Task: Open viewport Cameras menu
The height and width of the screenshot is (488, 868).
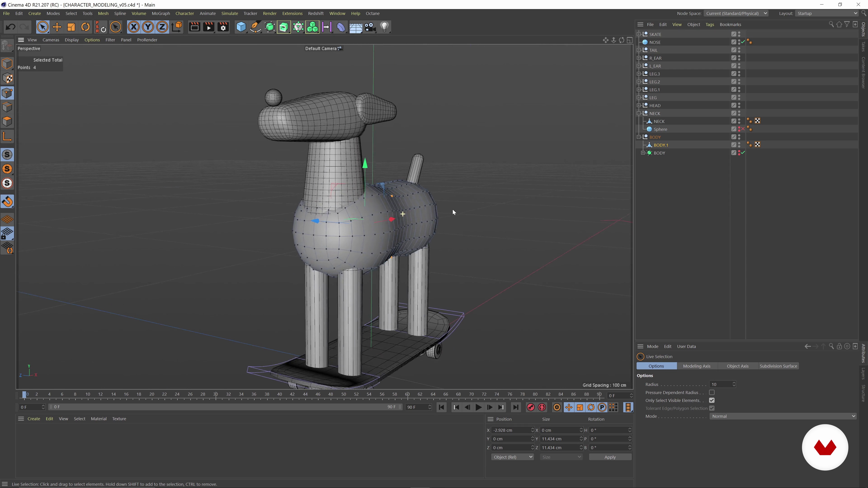Action: [x=51, y=40]
